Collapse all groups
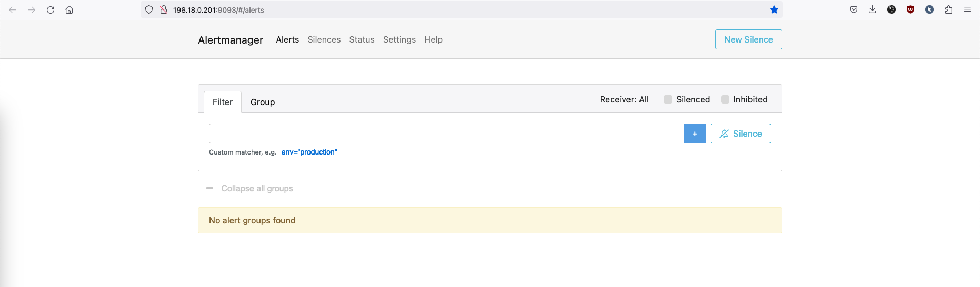Image resolution: width=980 pixels, height=287 pixels. point(256,188)
